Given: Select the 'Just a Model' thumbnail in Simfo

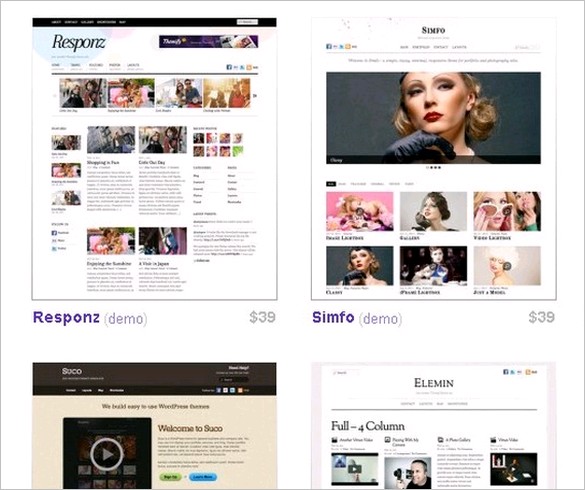Looking at the screenshot, I should click(507, 266).
